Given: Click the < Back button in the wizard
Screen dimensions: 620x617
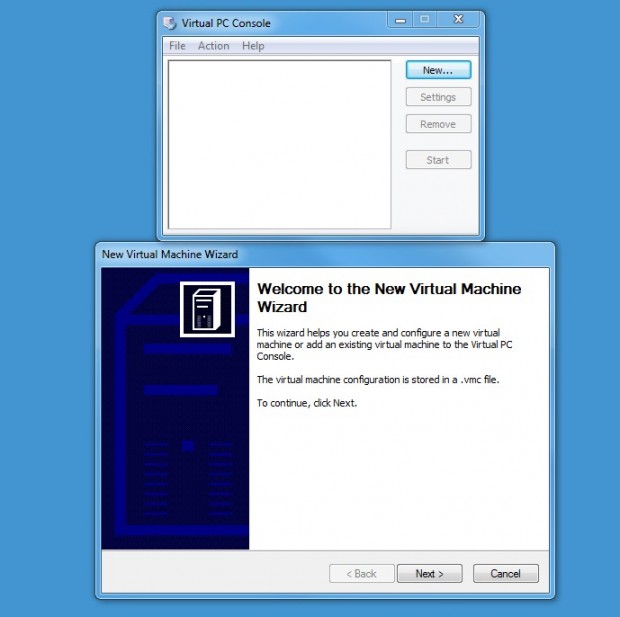Looking at the screenshot, I should 361,573.
